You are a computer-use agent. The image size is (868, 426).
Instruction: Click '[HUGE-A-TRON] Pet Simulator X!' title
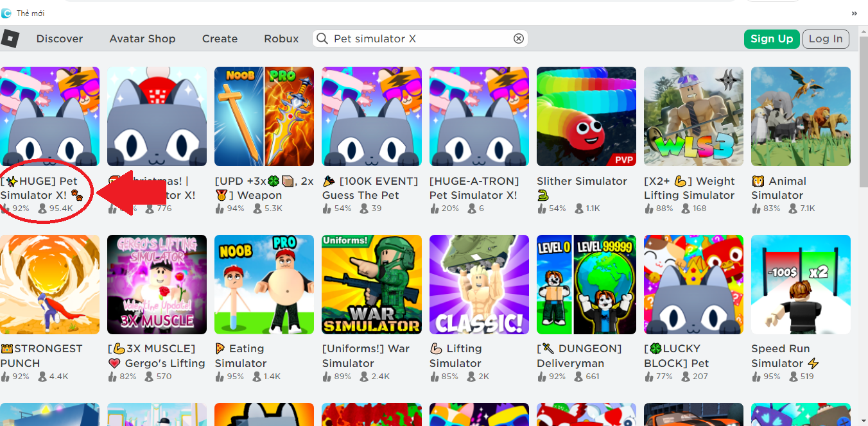point(474,188)
